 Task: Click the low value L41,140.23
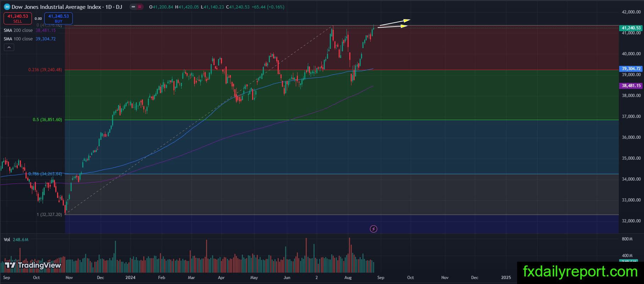coord(212,7)
